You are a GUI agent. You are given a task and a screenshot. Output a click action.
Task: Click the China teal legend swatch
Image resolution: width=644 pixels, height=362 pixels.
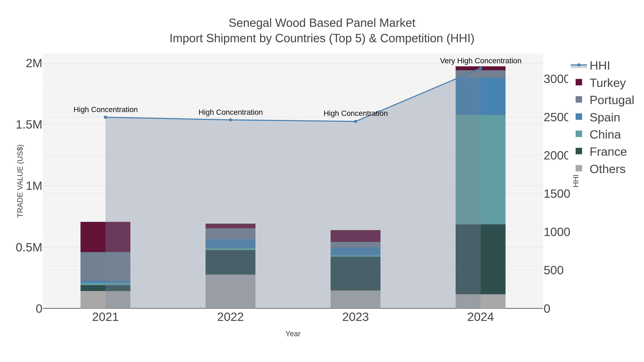(579, 134)
